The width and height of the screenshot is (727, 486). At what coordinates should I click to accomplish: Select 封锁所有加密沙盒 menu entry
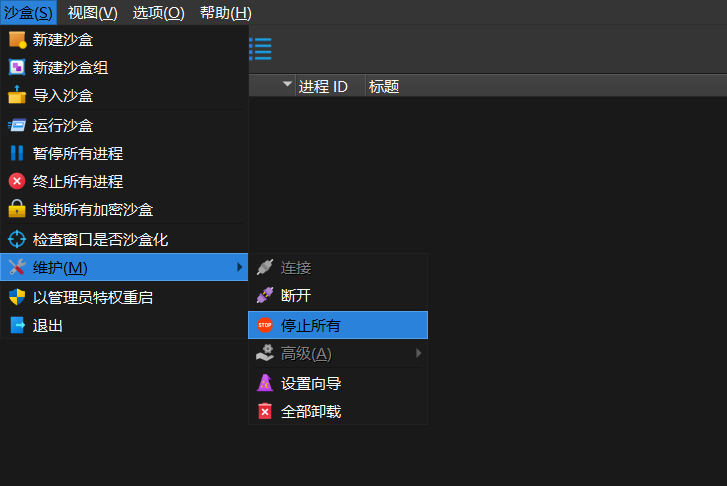[x=124, y=210]
